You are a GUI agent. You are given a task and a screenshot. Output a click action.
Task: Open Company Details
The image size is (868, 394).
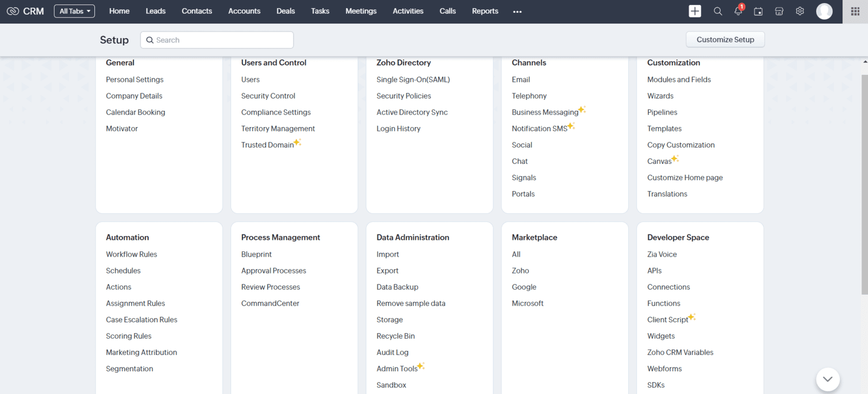[x=134, y=96]
